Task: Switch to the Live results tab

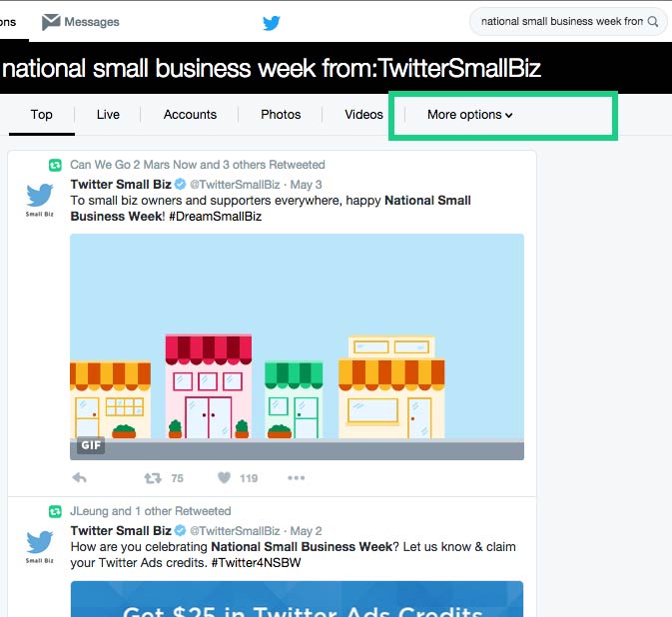Action: pos(108,115)
